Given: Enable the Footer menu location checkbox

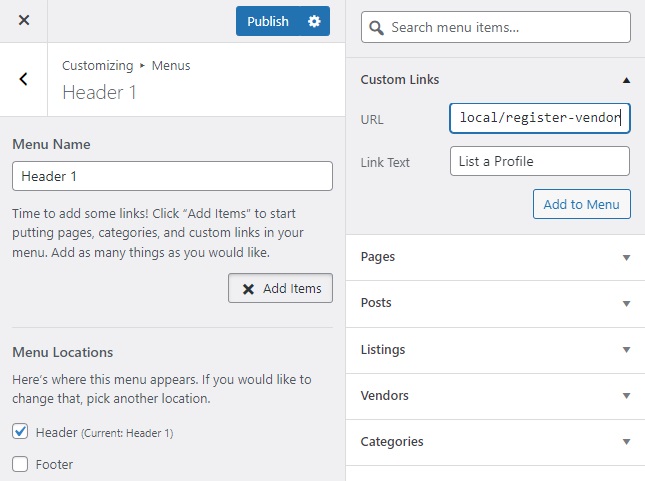Looking at the screenshot, I should tap(20, 464).
